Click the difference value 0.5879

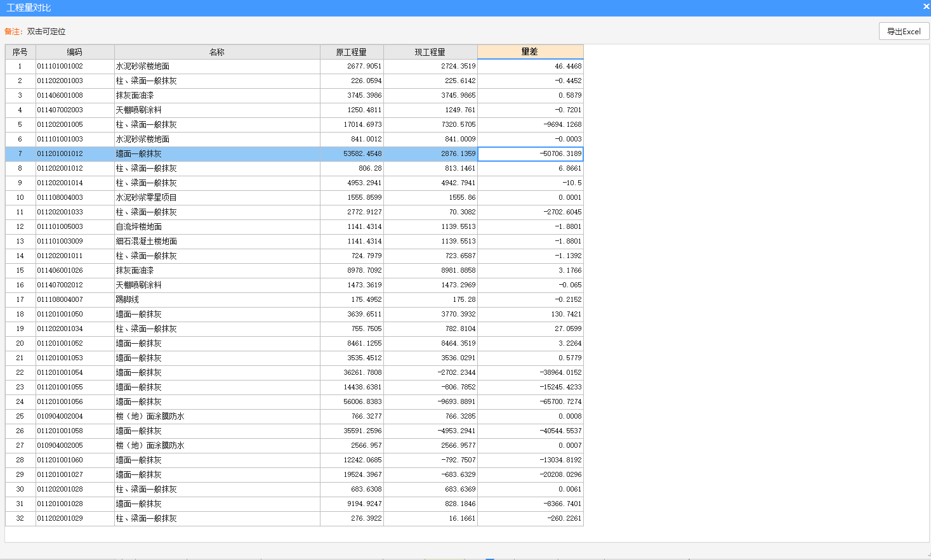tap(531, 95)
